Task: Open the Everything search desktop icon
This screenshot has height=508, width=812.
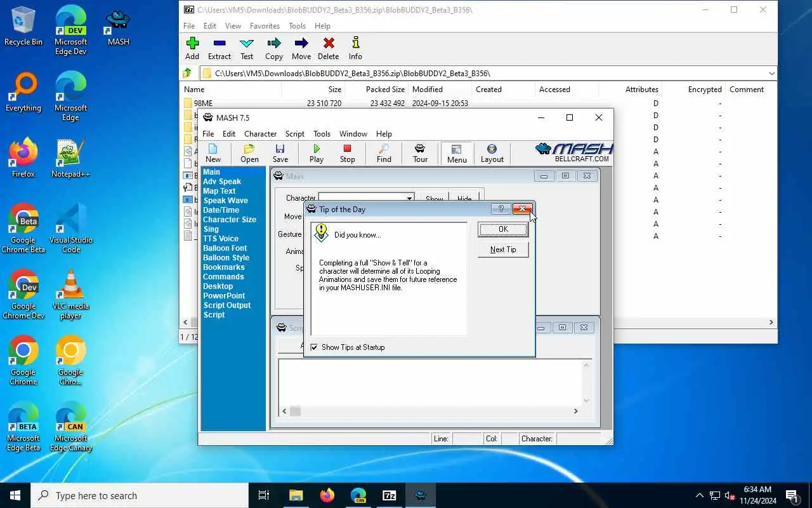Action: pyautogui.click(x=23, y=92)
